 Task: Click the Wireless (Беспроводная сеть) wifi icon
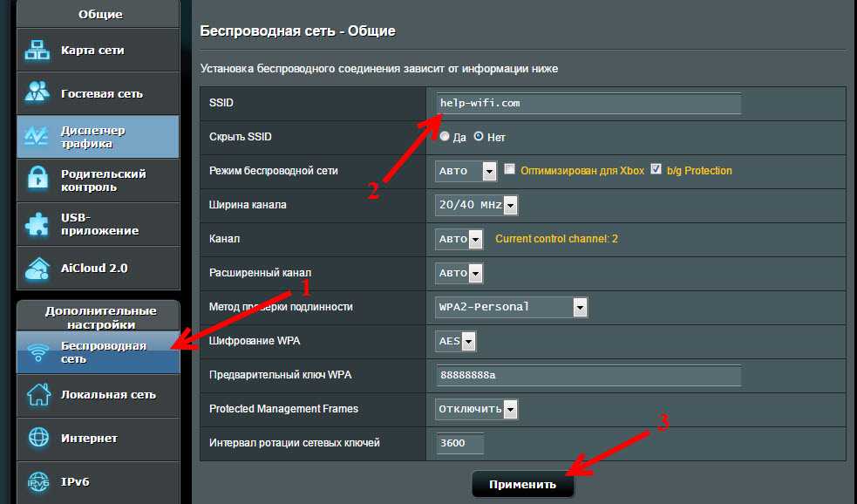(x=38, y=352)
